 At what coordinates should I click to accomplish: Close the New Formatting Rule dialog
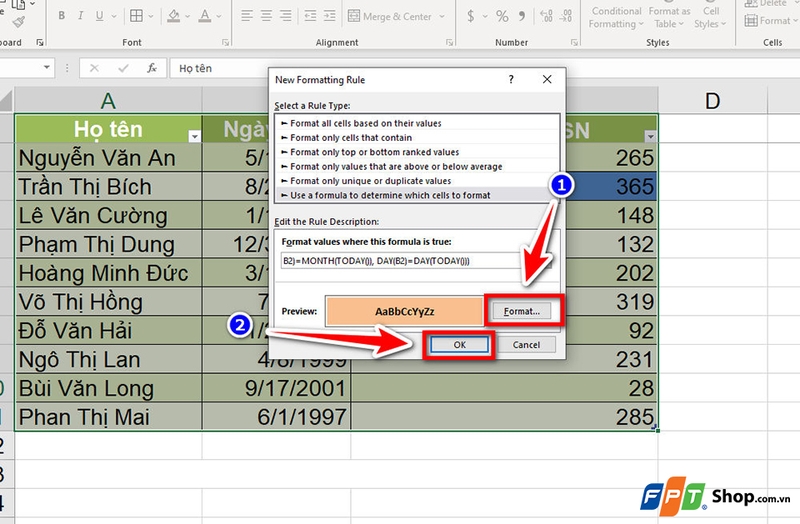[547, 79]
